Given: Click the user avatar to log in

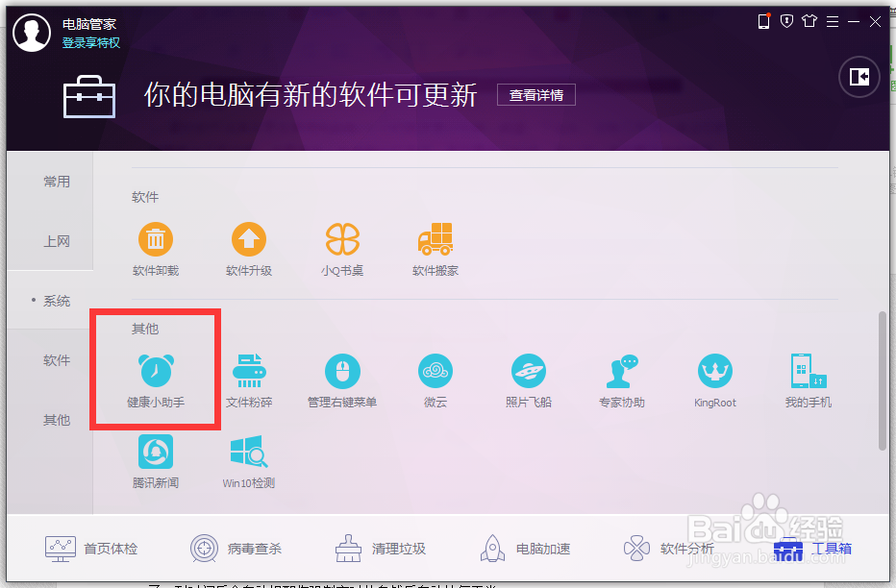Looking at the screenshot, I should click(32, 33).
